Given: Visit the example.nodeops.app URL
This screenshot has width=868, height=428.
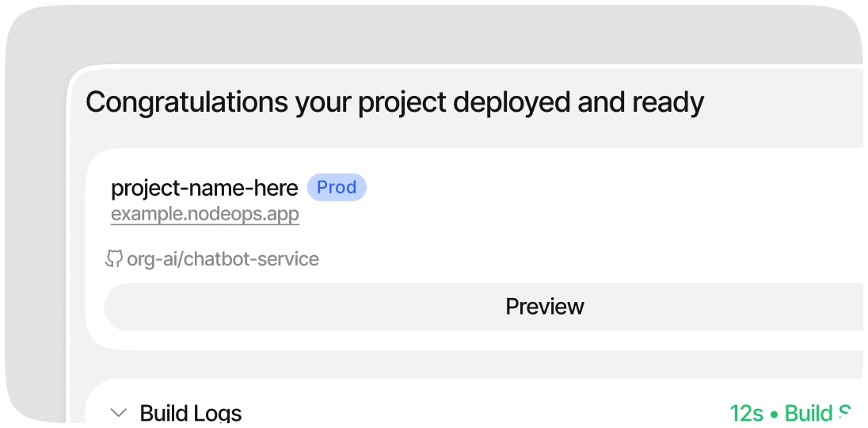Looking at the screenshot, I should click(205, 214).
